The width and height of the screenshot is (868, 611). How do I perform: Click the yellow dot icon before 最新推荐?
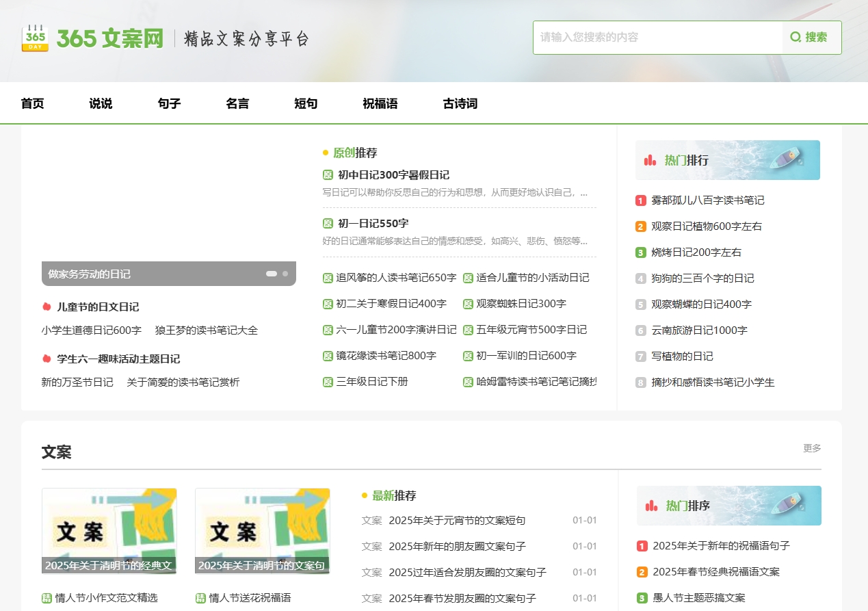pos(363,495)
